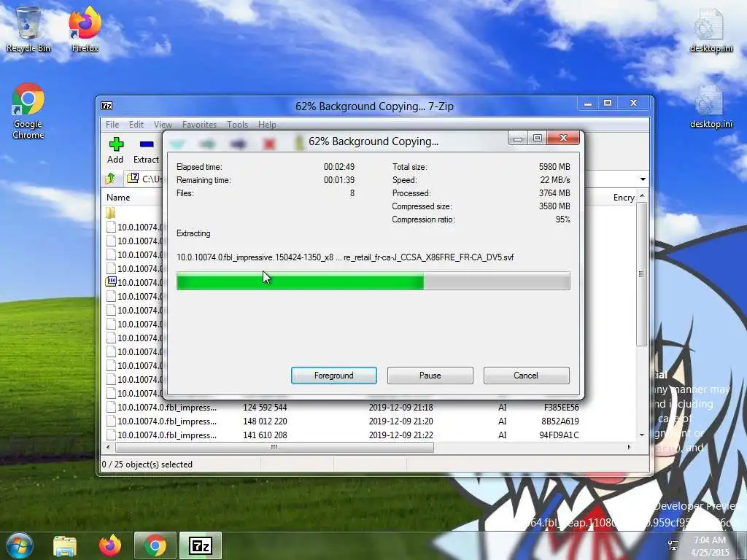Select the ISO file row icon
This screenshot has height=560, width=747.
[111, 282]
